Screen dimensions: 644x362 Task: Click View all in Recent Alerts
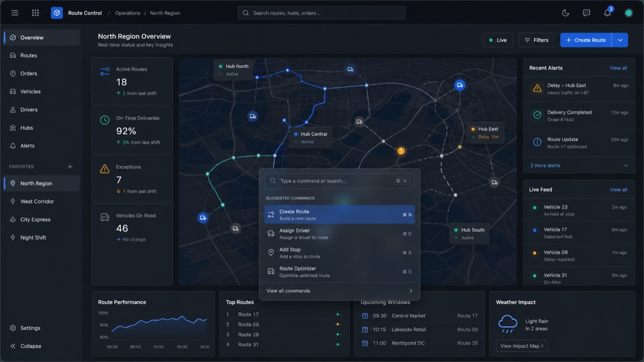click(x=618, y=68)
